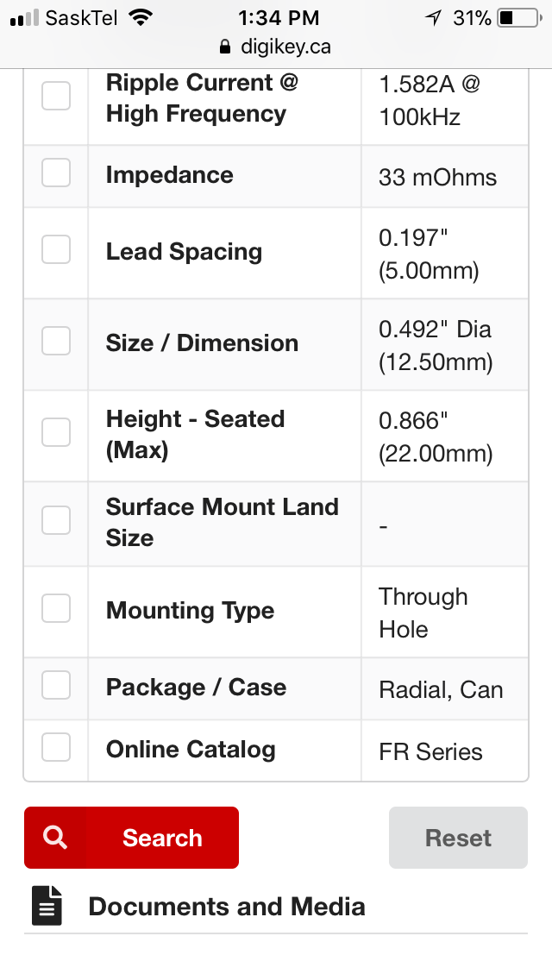
Task: Click the Reset button
Action: coord(458,838)
